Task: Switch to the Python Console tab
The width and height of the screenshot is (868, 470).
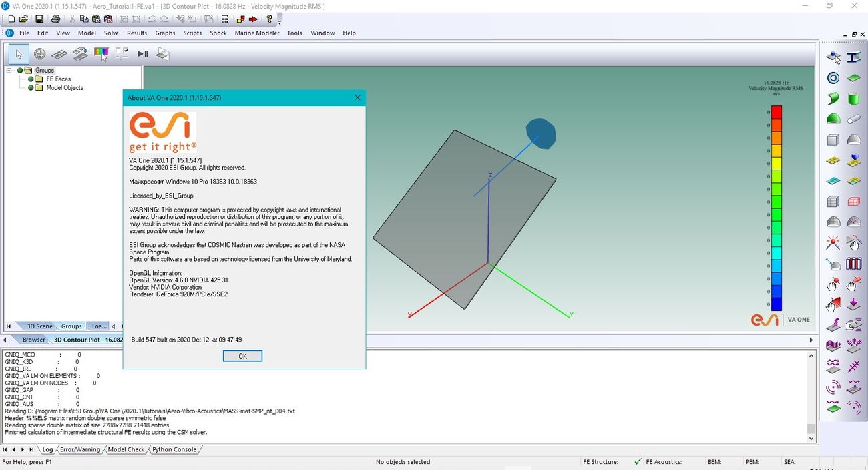Action: pos(174,449)
